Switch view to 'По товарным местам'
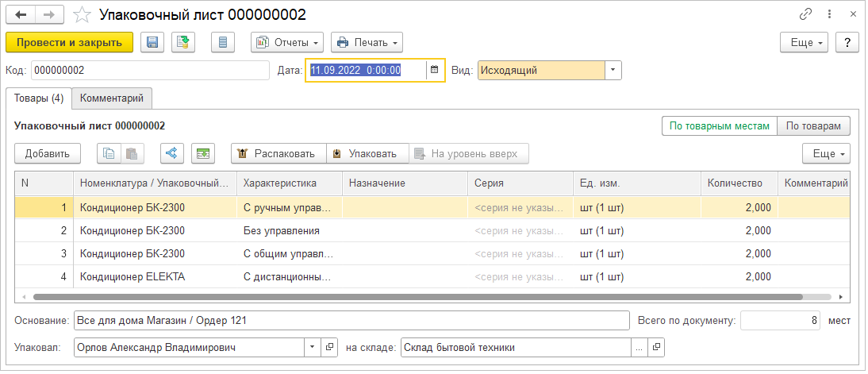This screenshot has height=374, width=868. 719,126
